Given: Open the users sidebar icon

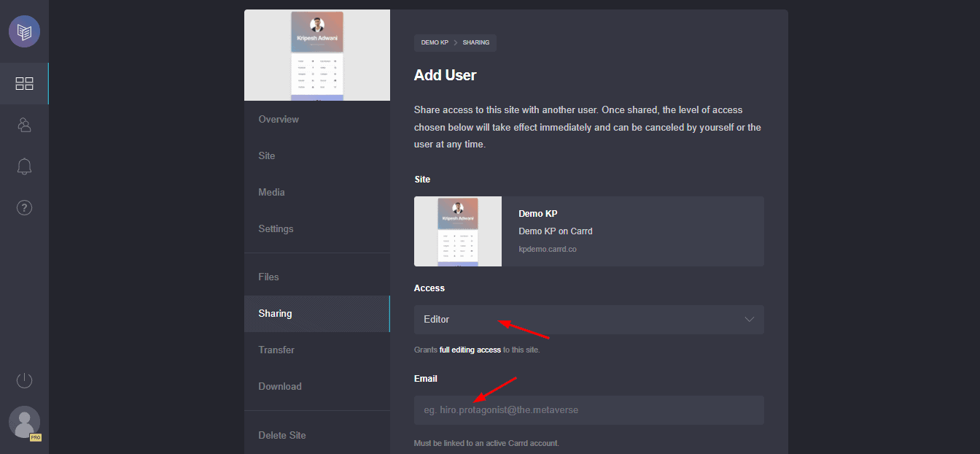Looking at the screenshot, I should coord(24,125).
